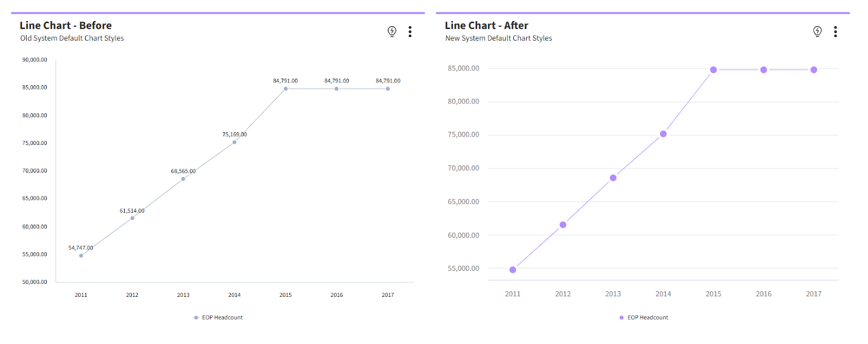The height and width of the screenshot is (344, 868).
Task: Select the 2016 purple data point
Action: point(764,70)
